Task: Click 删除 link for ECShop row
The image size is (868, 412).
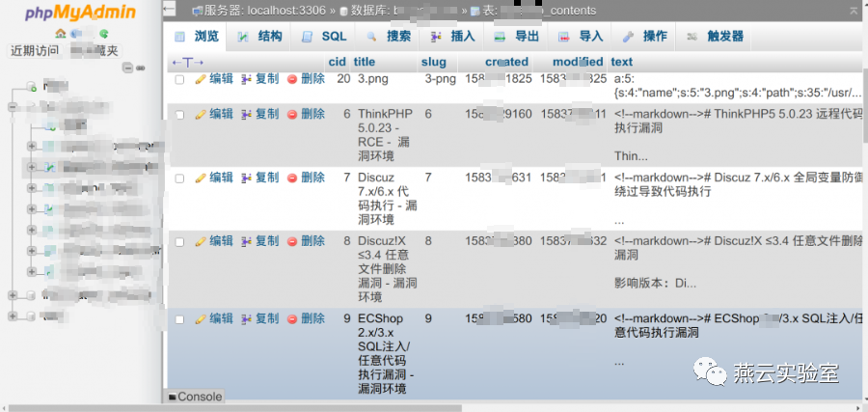Action: 312,319
